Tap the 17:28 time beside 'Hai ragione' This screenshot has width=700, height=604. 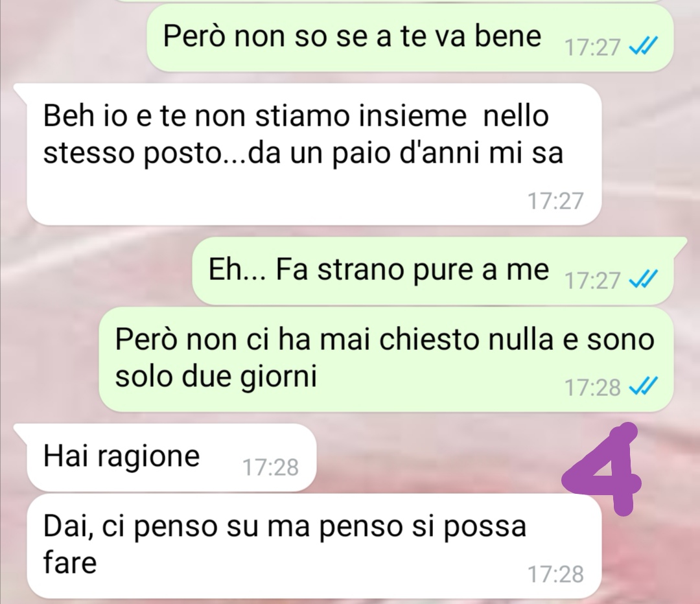coord(270,467)
